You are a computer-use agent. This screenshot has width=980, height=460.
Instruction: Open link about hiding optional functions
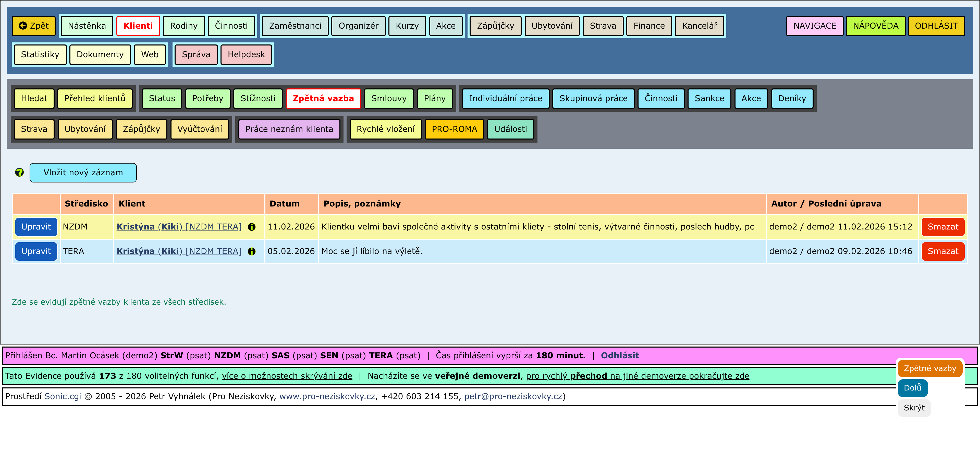287,376
